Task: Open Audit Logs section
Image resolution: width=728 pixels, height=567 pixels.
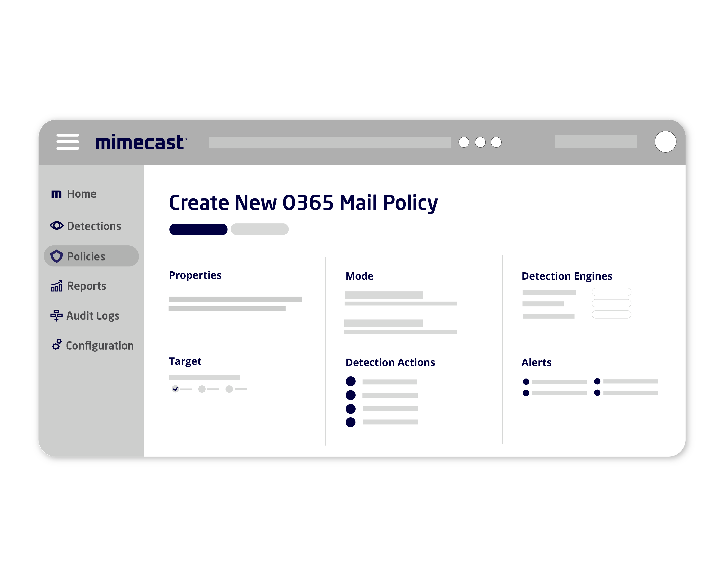Action: (x=93, y=316)
